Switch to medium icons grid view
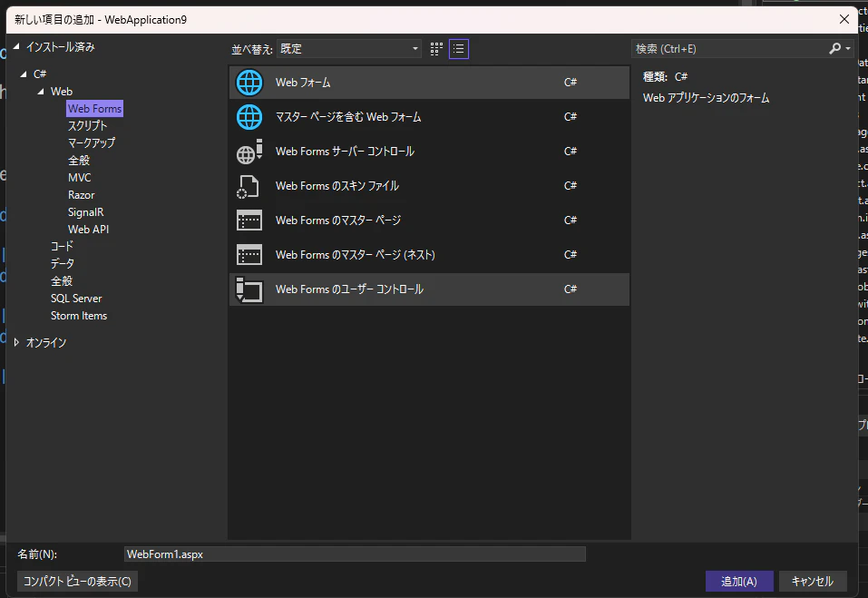868x598 pixels. tap(436, 49)
